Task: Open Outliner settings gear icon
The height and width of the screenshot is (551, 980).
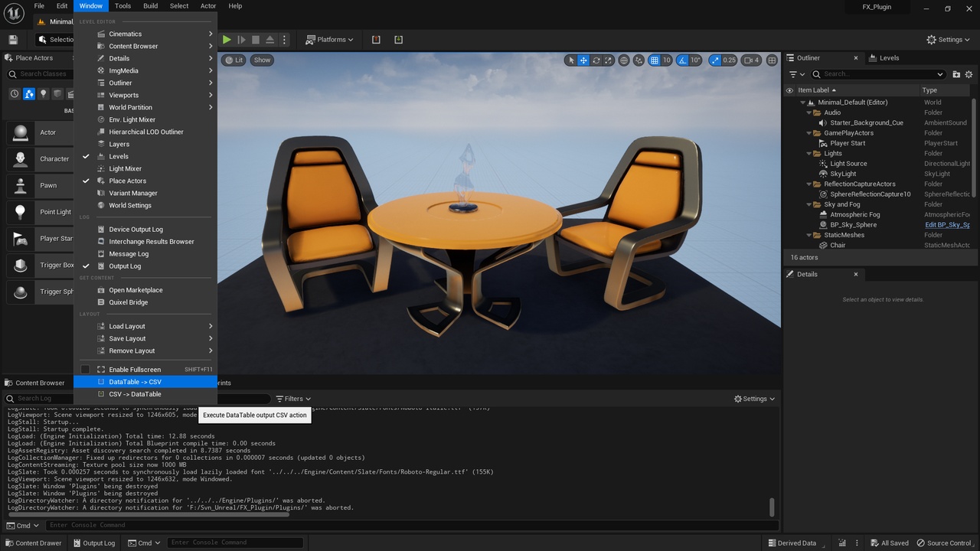Action: pyautogui.click(x=969, y=74)
